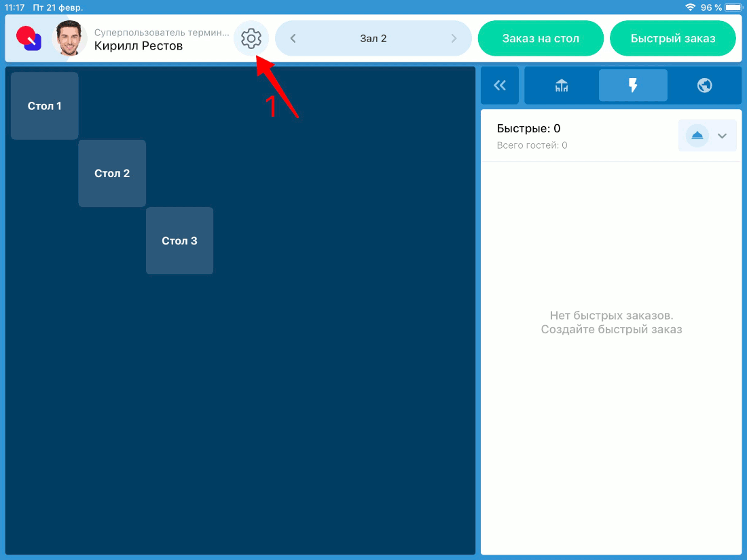Expand the quick orders dropdown chevron

click(x=723, y=136)
